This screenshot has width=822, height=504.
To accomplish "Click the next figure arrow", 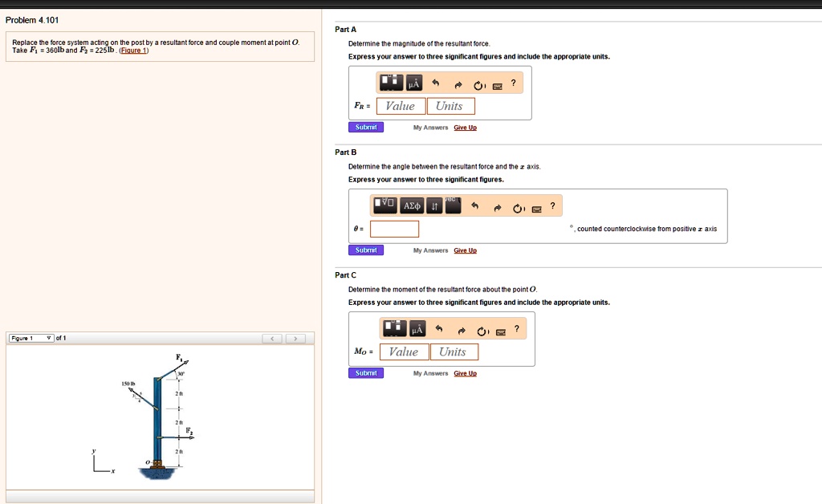I will [x=296, y=338].
